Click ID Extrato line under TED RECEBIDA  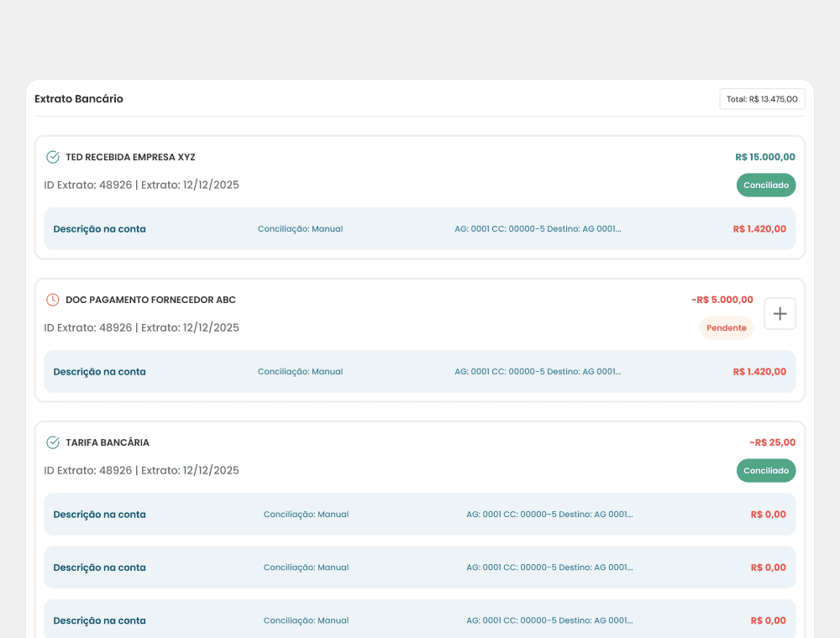click(x=141, y=186)
